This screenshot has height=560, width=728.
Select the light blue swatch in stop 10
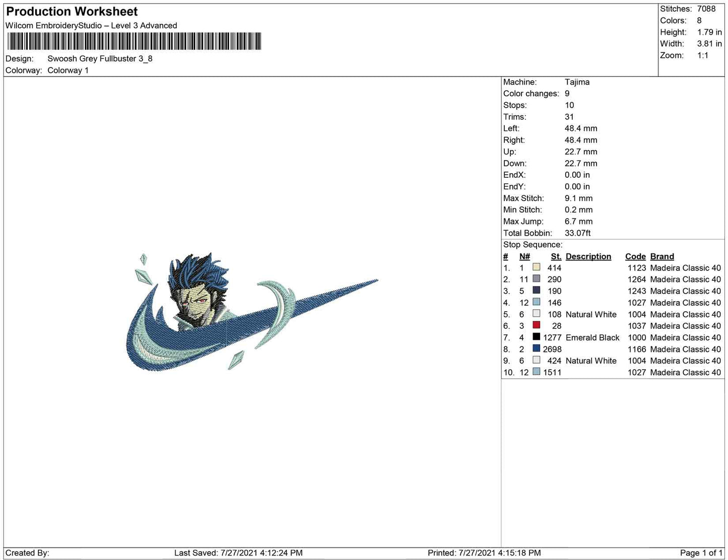[537, 372]
